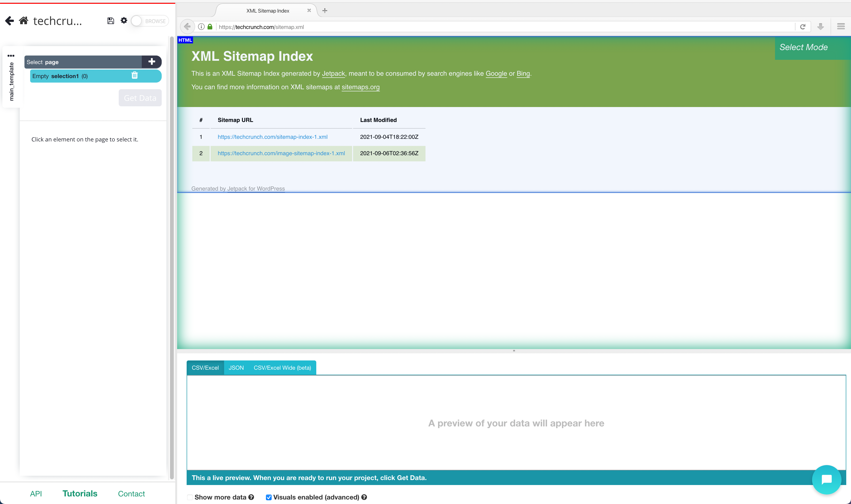Save the project with the floppy disk icon

pos(110,21)
